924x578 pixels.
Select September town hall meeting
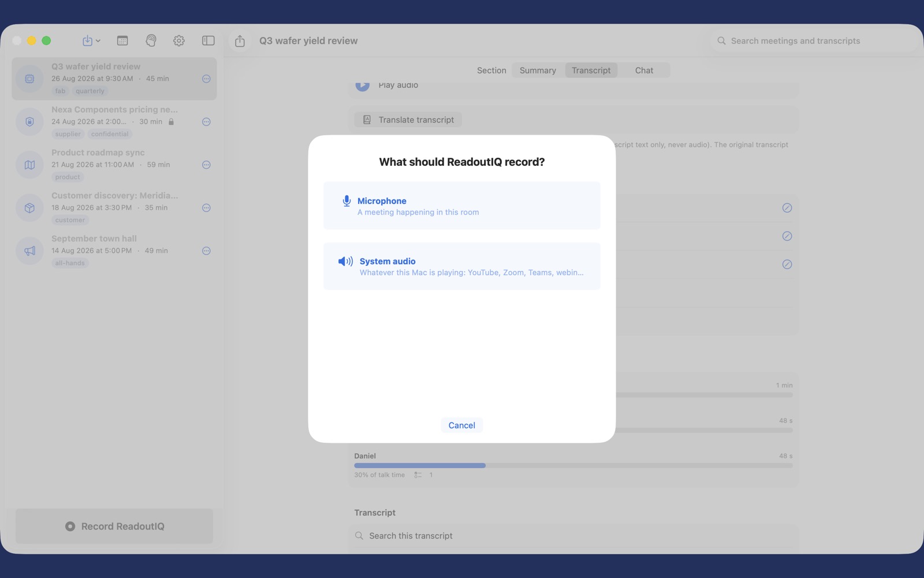pyautogui.click(x=114, y=251)
